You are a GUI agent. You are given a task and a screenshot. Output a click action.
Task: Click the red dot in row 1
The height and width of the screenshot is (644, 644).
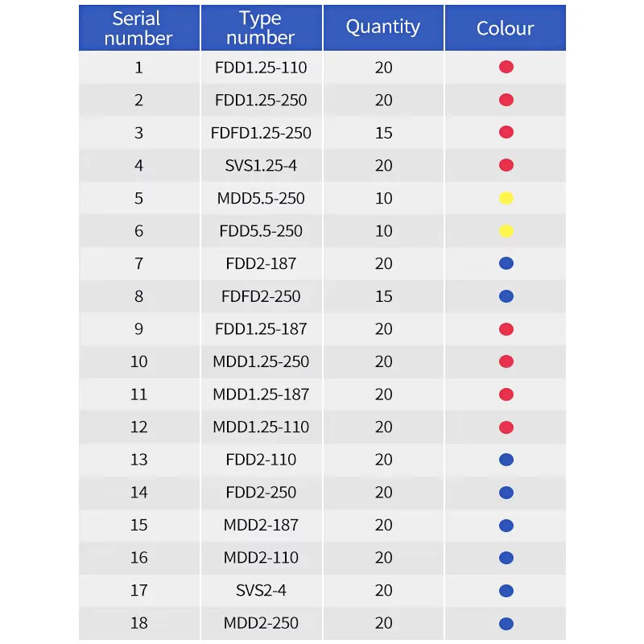coord(506,68)
